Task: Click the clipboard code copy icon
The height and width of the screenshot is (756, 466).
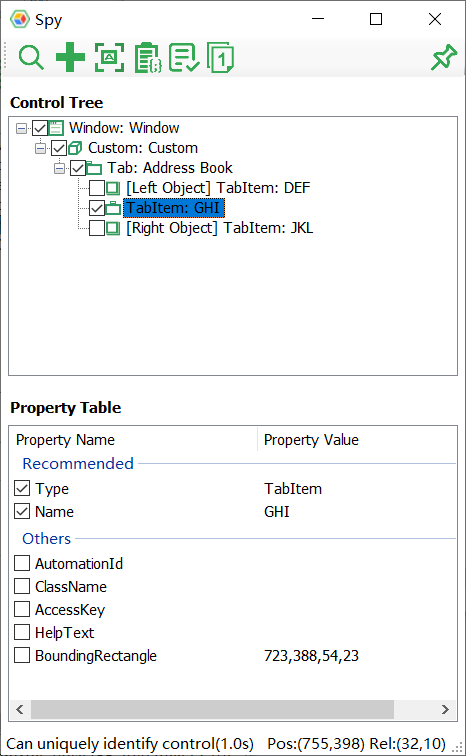Action: tap(147, 58)
